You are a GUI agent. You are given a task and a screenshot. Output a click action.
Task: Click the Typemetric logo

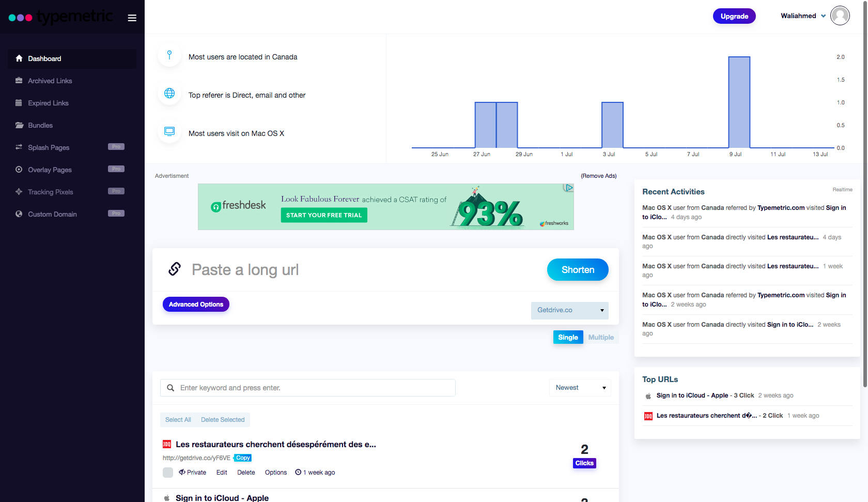click(x=61, y=17)
